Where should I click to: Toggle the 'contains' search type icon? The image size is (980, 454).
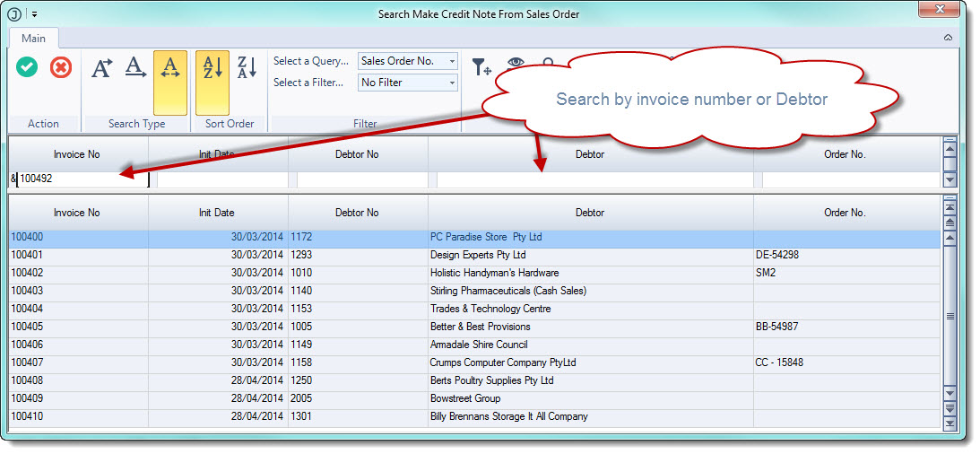(x=170, y=83)
